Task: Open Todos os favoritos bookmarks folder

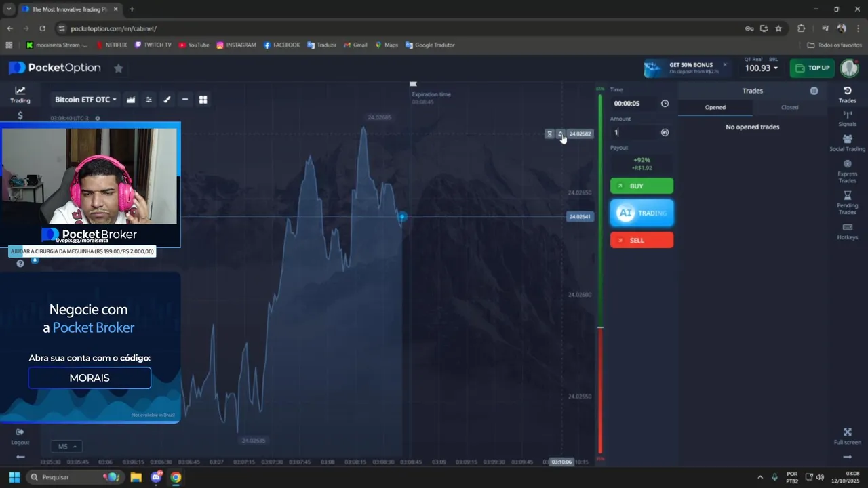Action: point(834,45)
